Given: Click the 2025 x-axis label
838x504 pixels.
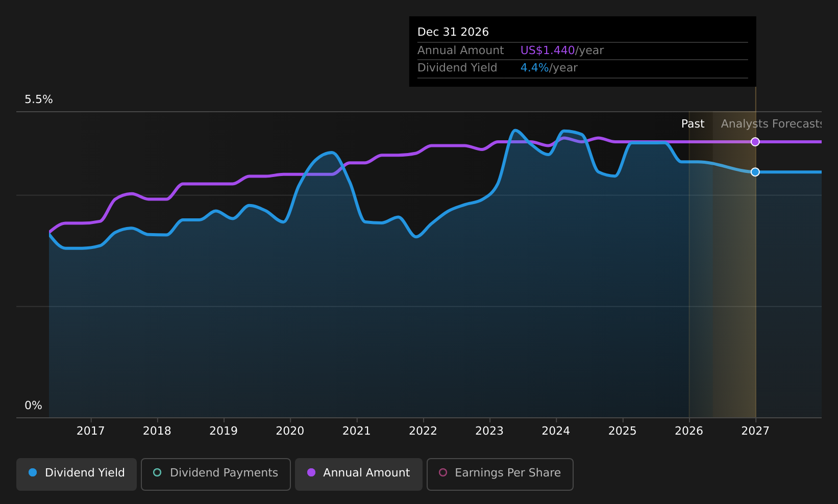Looking at the screenshot, I should tap(623, 431).
